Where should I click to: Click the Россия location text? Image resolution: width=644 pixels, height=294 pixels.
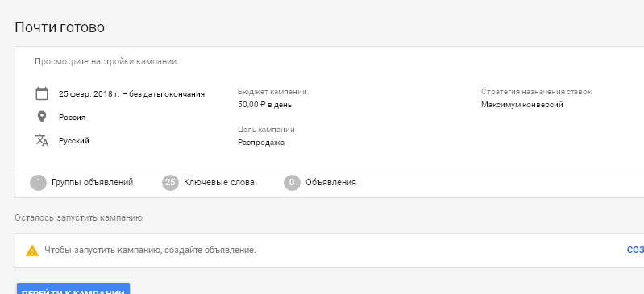pyautogui.click(x=72, y=118)
